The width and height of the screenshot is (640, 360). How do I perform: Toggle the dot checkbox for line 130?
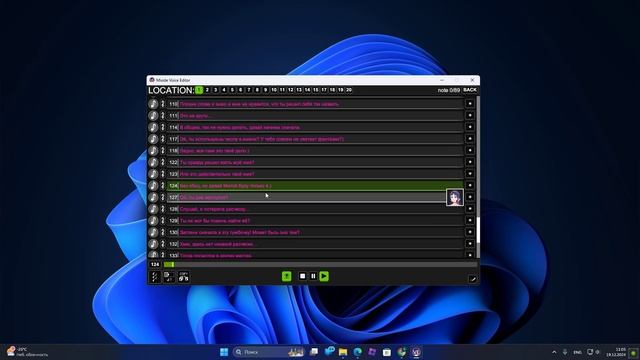(x=470, y=232)
